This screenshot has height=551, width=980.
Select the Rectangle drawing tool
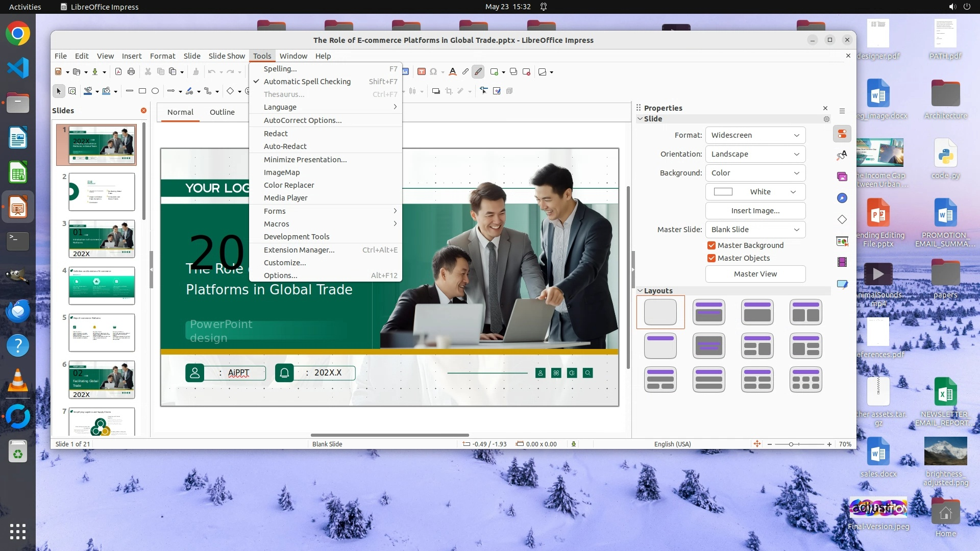tap(142, 91)
